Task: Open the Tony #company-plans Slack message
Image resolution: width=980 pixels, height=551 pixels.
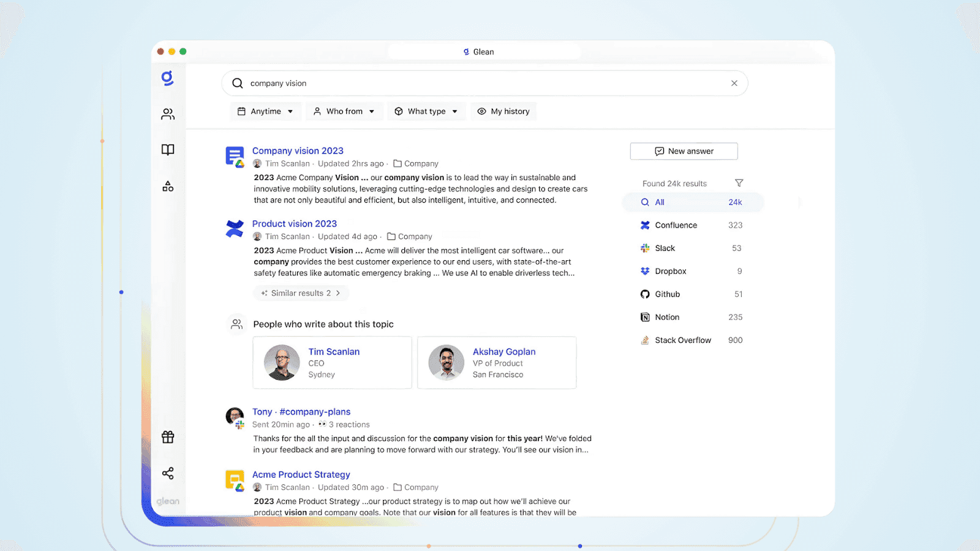Action: (301, 411)
